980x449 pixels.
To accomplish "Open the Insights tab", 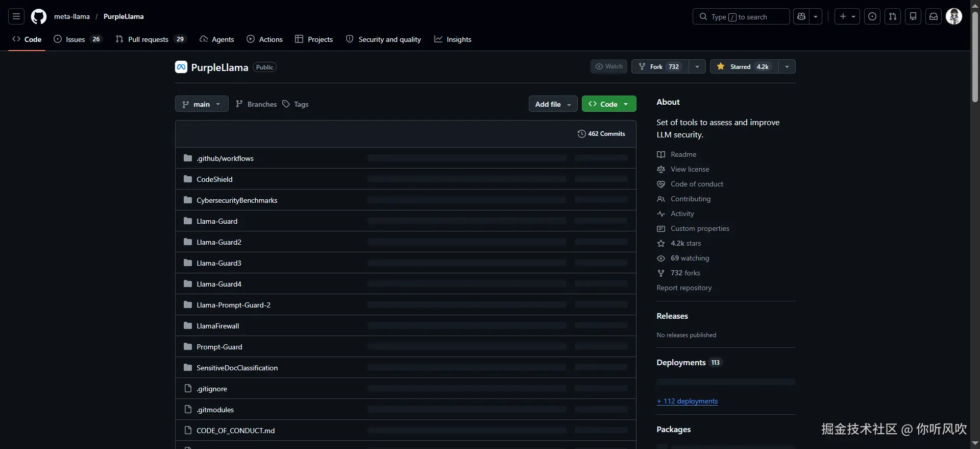I will tap(453, 39).
